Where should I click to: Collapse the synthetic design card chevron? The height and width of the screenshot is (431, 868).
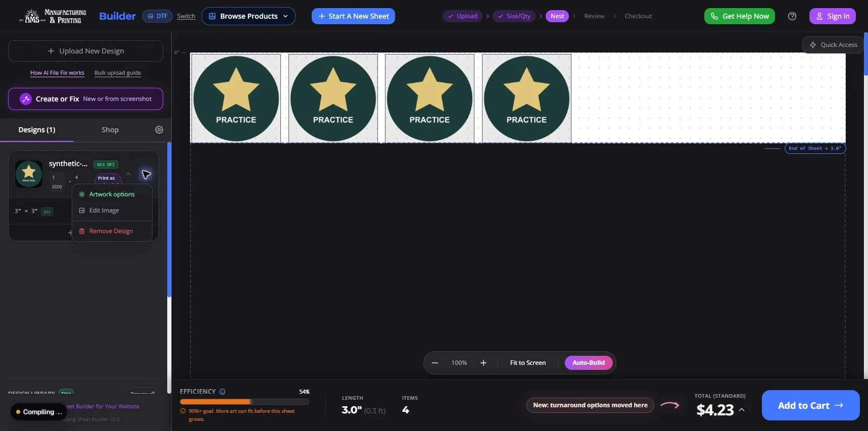coord(128,174)
